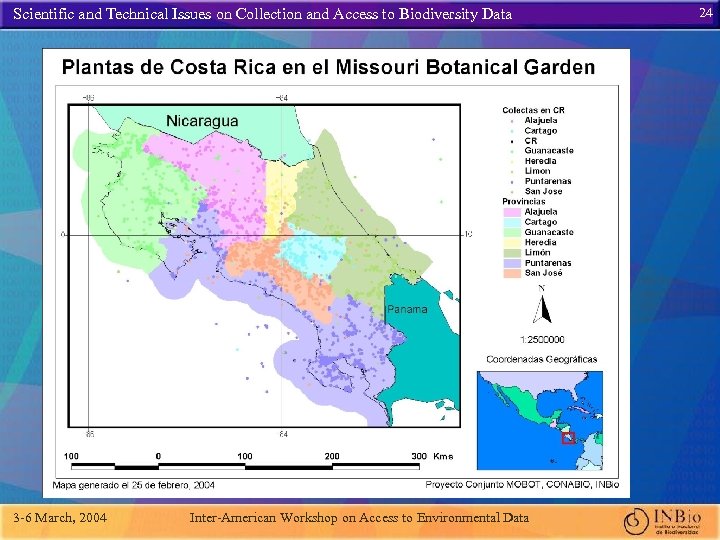The width and height of the screenshot is (720, 540).
Task: Click the red locator box on inset map
Action: [568, 438]
